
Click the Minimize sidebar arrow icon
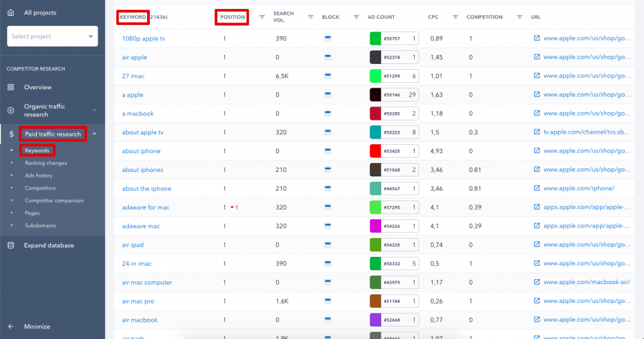(10, 326)
